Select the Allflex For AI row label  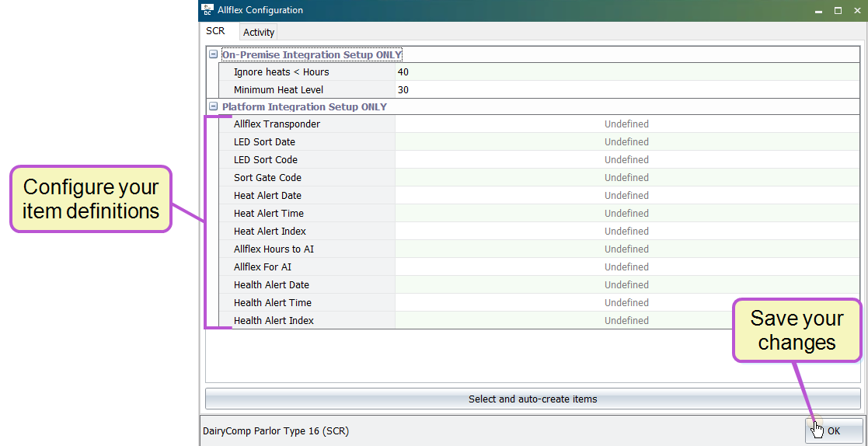(x=263, y=267)
